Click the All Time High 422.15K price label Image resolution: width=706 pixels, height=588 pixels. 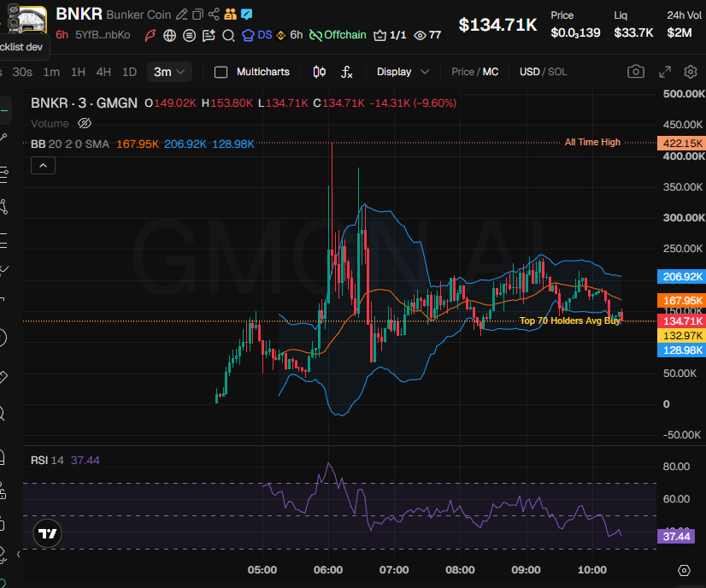pos(681,144)
